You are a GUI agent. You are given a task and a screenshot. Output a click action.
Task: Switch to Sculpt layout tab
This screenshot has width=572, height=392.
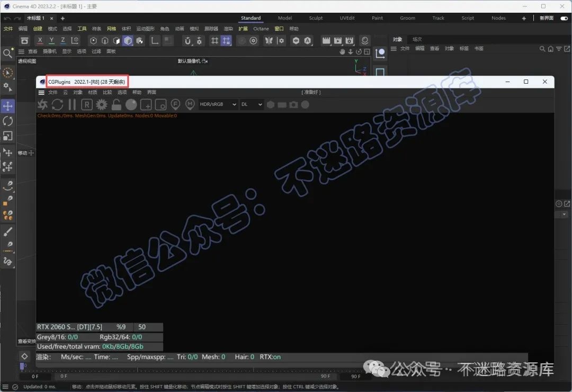point(316,18)
